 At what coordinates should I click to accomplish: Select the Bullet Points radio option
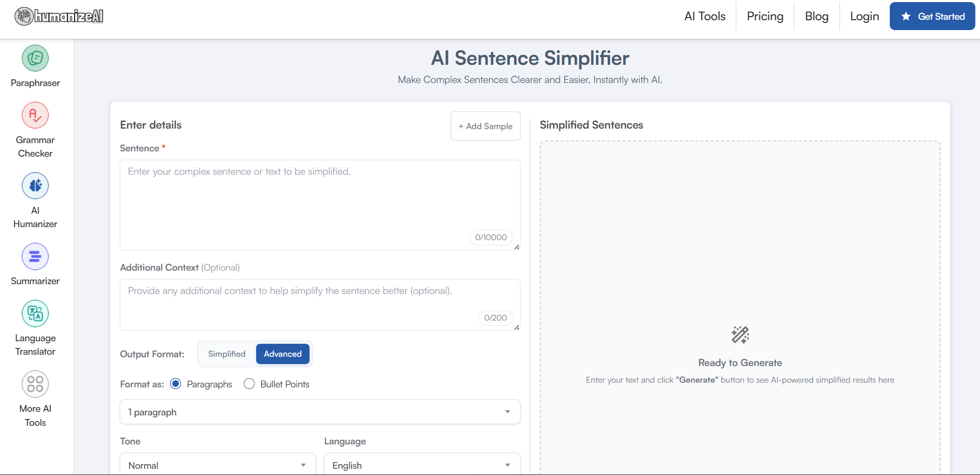click(249, 384)
